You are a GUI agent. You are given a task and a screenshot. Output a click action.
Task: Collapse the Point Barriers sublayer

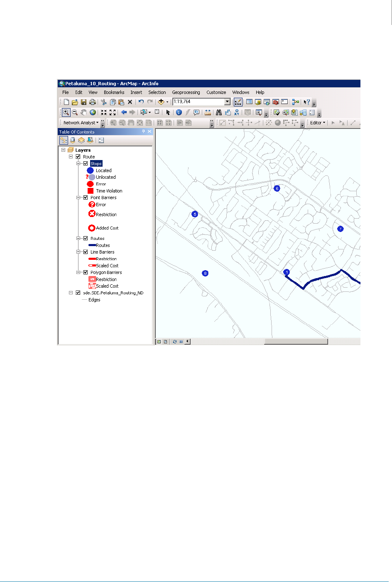tap(78, 197)
